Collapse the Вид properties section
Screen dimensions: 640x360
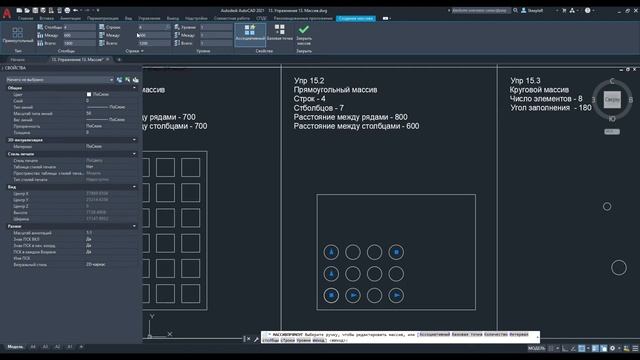pyautogui.click(x=134, y=187)
